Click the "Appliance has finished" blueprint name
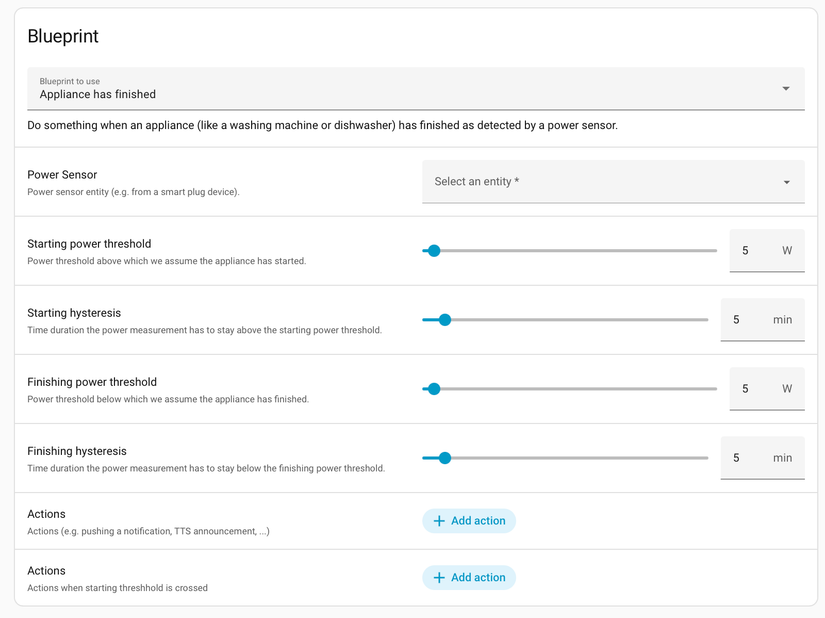 point(95,93)
